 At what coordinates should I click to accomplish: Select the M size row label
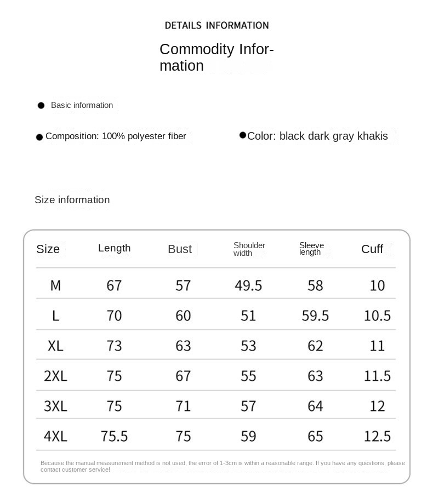pos(55,285)
